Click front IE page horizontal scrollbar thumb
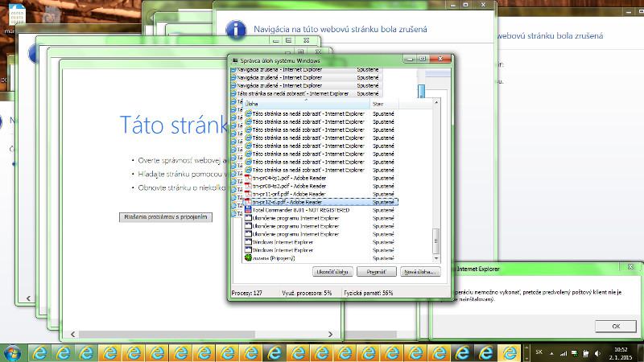The height and width of the screenshot is (362, 644). 167,335
